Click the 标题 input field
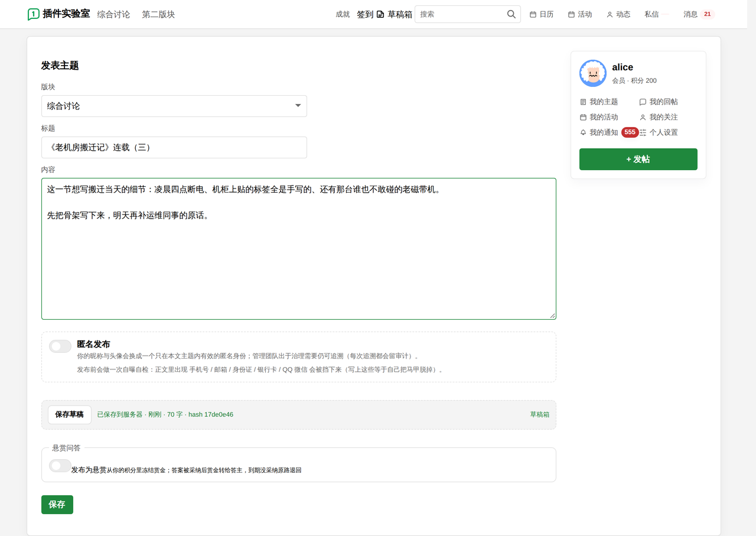This screenshot has width=756, height=536. click(174, 147)
